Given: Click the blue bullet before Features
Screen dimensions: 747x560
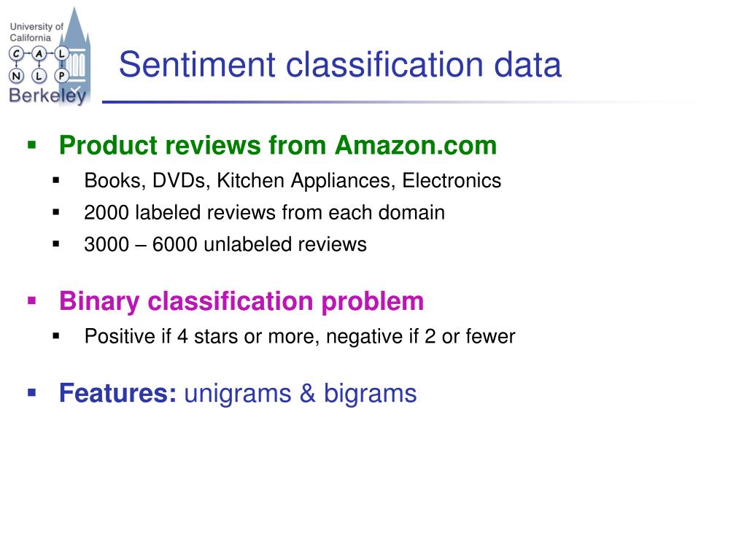Looking at the screenshot, I should click(x=32, y=393).
